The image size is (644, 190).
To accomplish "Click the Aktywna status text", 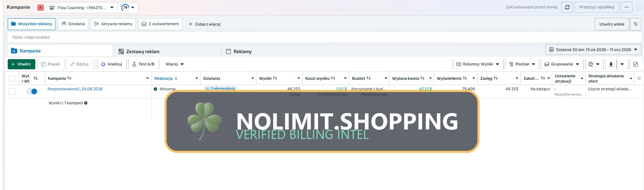I will tap(167, 89).
